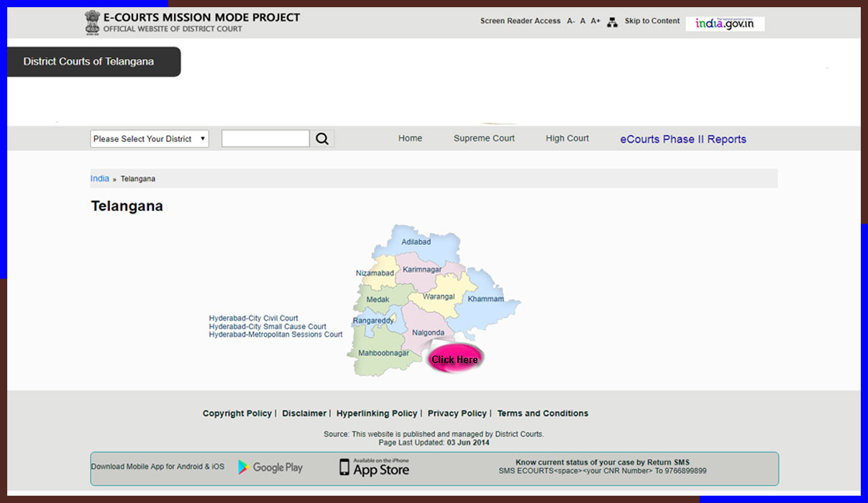
Task: Open the Privacy Policy footer link
Action: pos(457,413)
